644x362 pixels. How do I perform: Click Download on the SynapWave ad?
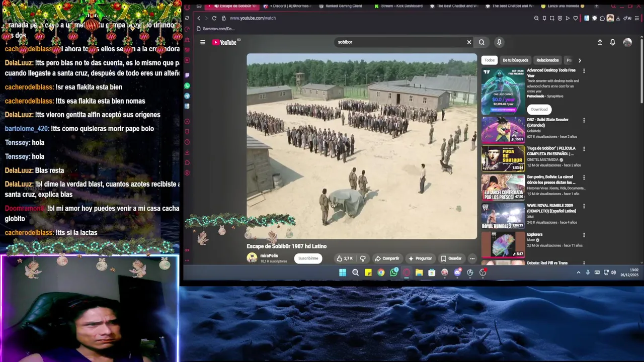point(539,109)
